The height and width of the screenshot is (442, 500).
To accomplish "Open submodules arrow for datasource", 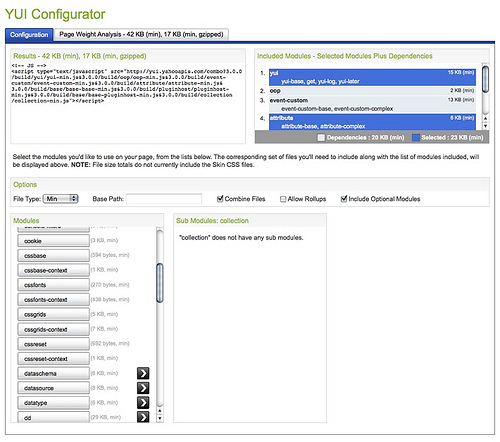I will (143, 388).
